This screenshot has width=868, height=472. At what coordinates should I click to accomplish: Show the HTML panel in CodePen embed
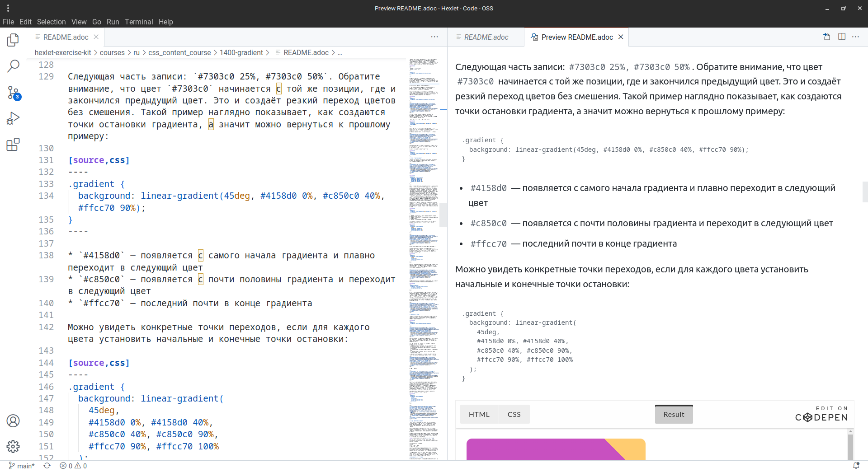(x=479, y=414)
